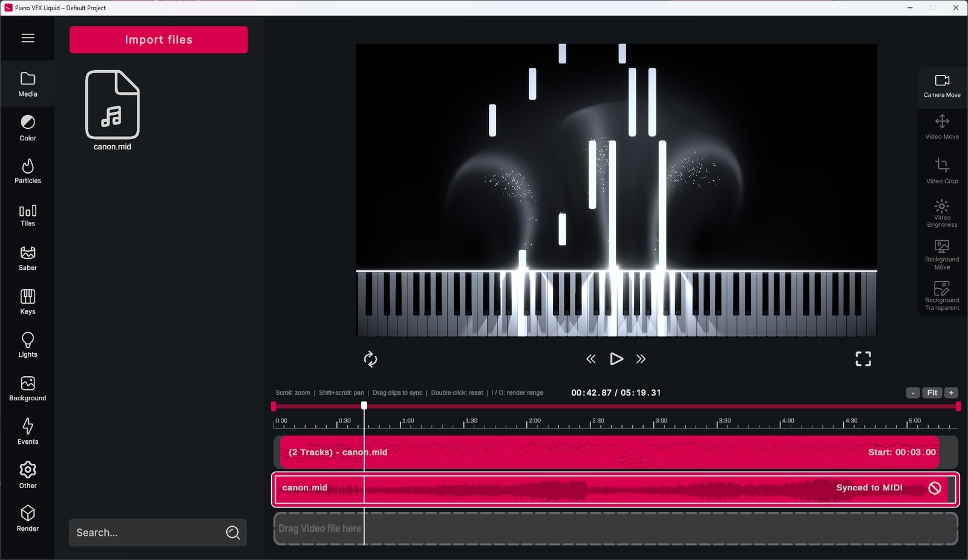
Task: Click the search magnifier icon
Action: pyautogui.click(x=233, y=533)
